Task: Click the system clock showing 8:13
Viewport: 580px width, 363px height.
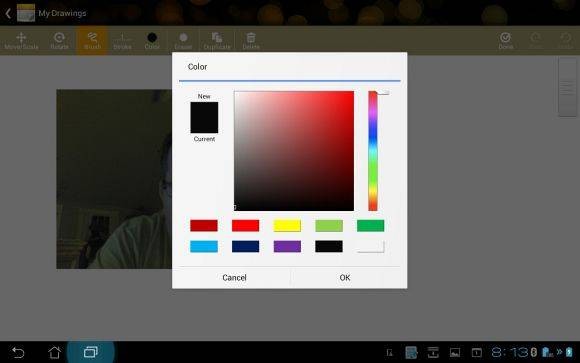Action: coord(510,352)
